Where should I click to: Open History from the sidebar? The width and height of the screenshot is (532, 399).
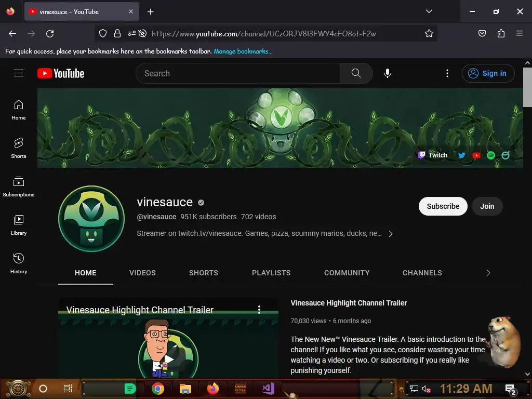coord(19,263)
